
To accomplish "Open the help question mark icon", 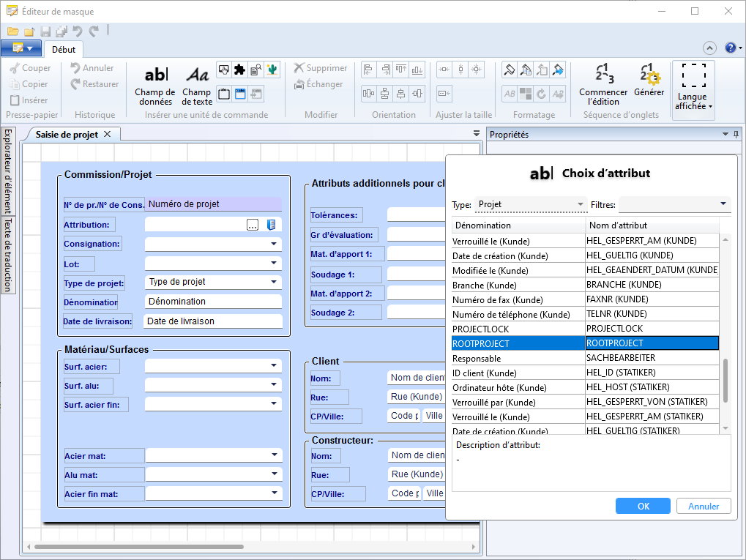I will pos(729,48).
